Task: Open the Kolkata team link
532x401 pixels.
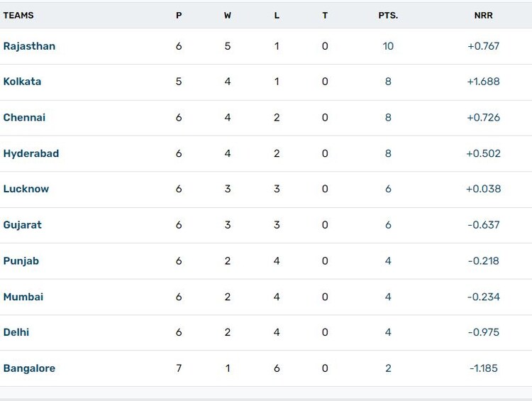Action: (x=22, y=82)
